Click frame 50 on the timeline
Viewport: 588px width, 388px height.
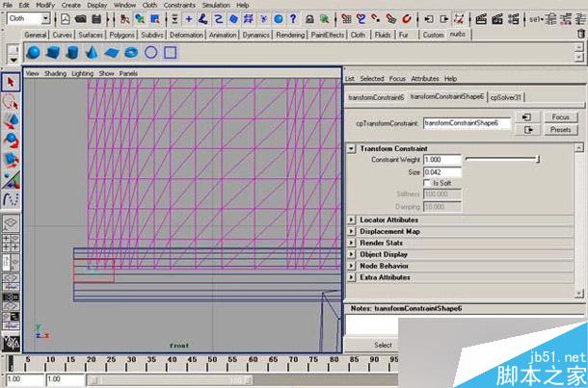pos(213,363)
